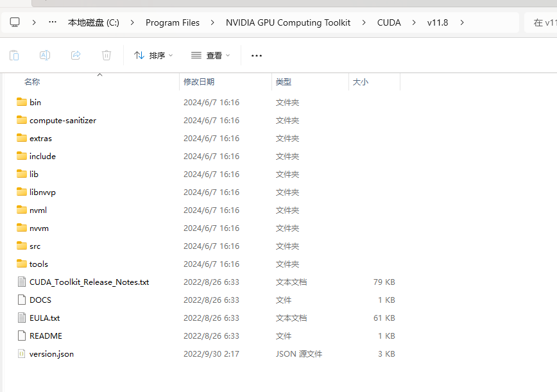Expand the chevron after v11.8 breadcrumb
The width and height of the screenshot is (557, 392).
point(462,22)
